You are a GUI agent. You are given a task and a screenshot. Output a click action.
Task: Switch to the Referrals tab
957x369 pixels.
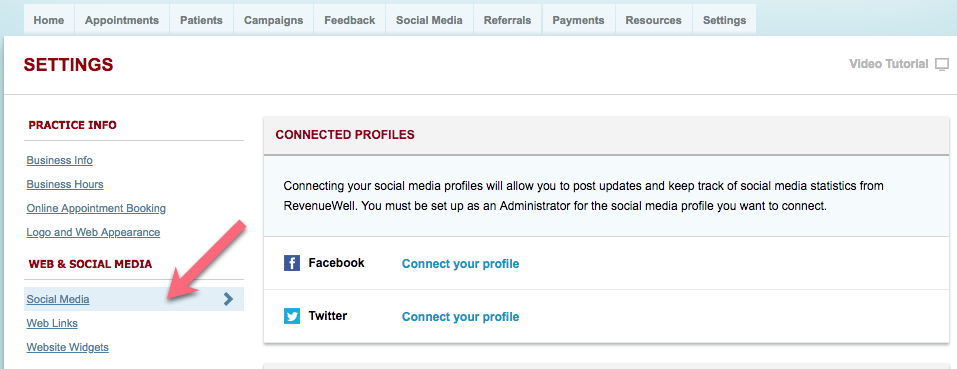508,20
